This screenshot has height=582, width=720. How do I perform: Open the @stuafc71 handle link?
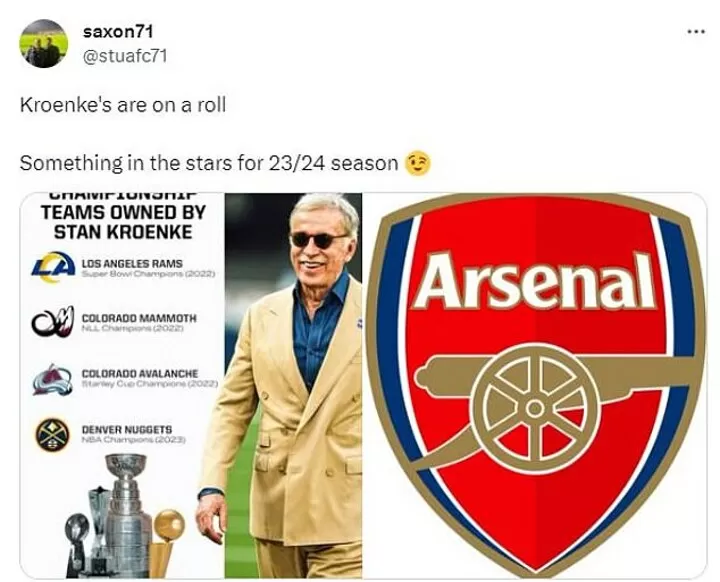(125, 56)
